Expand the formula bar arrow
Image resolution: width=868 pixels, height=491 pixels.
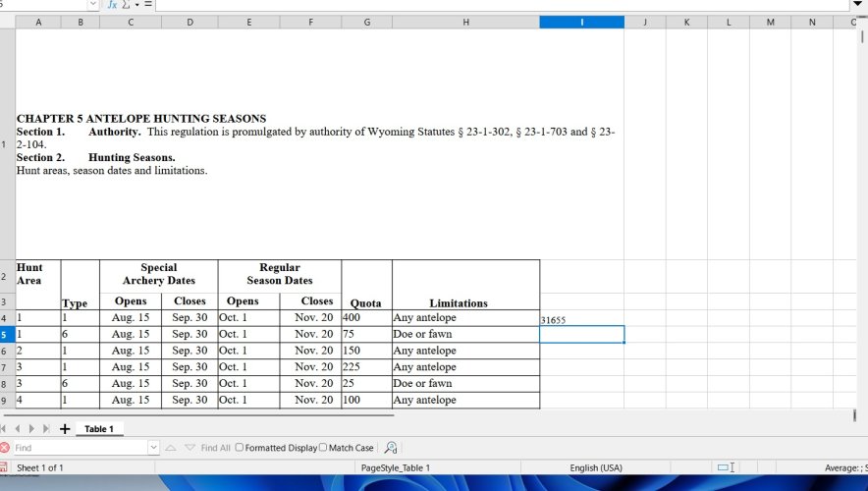tap(857, 5)
